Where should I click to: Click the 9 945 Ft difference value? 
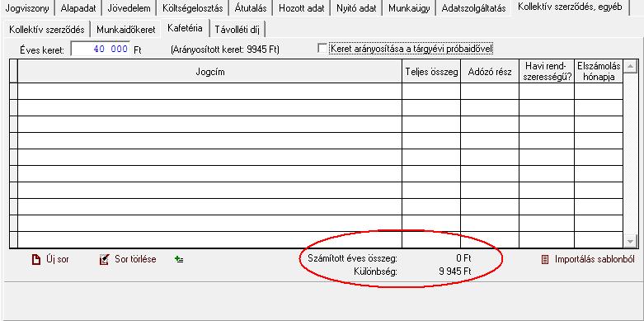point(455,271)
